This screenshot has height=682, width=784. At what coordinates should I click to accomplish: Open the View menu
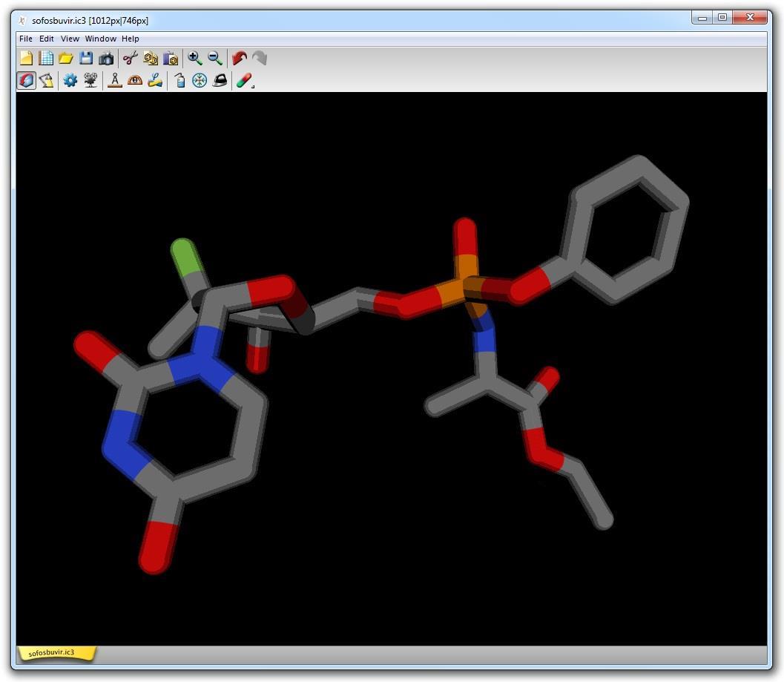coord(70,39)
